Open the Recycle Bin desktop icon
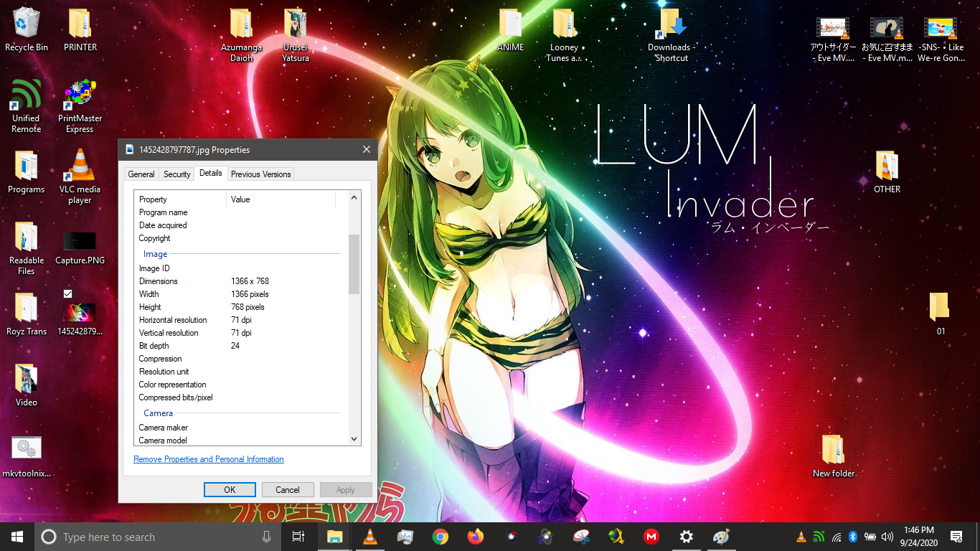 tap(27, 29)
